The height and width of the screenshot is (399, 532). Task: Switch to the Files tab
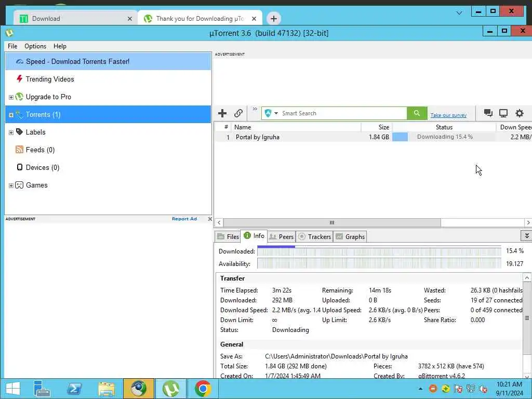pos(228,236)
